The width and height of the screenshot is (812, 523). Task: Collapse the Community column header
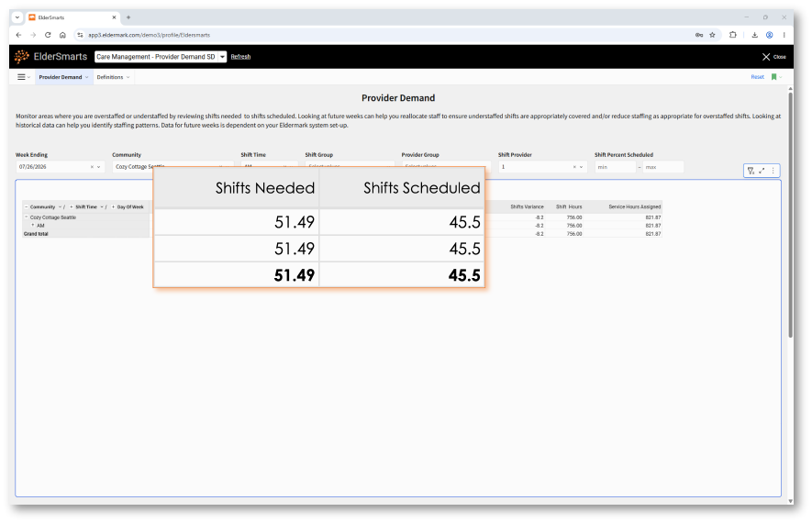(x=27, y=207)
